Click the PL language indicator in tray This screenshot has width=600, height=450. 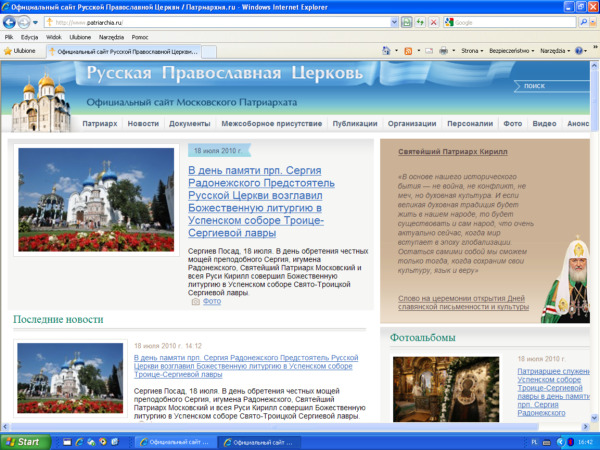pyautogui.click(x=534, y=442)
